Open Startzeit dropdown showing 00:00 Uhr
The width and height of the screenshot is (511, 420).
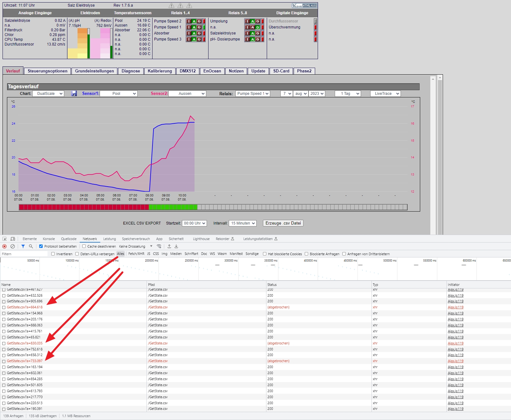coord(195,223)
